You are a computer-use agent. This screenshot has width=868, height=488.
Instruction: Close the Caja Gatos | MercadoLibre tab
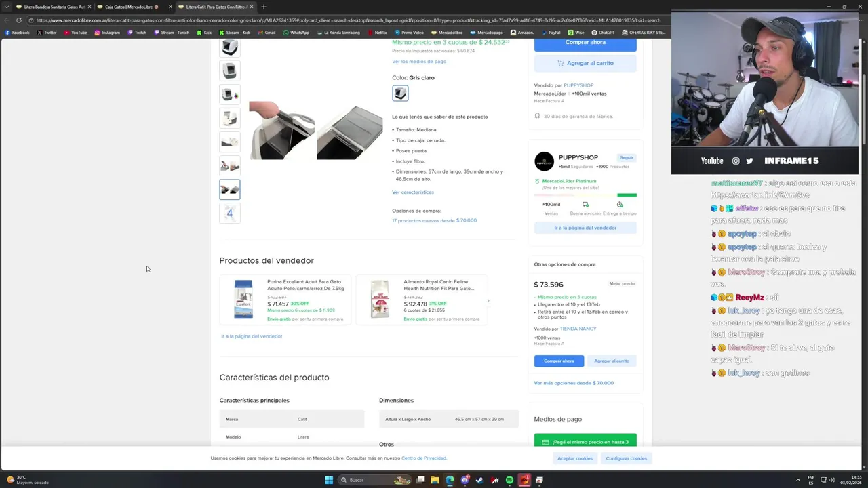[170, 7]
